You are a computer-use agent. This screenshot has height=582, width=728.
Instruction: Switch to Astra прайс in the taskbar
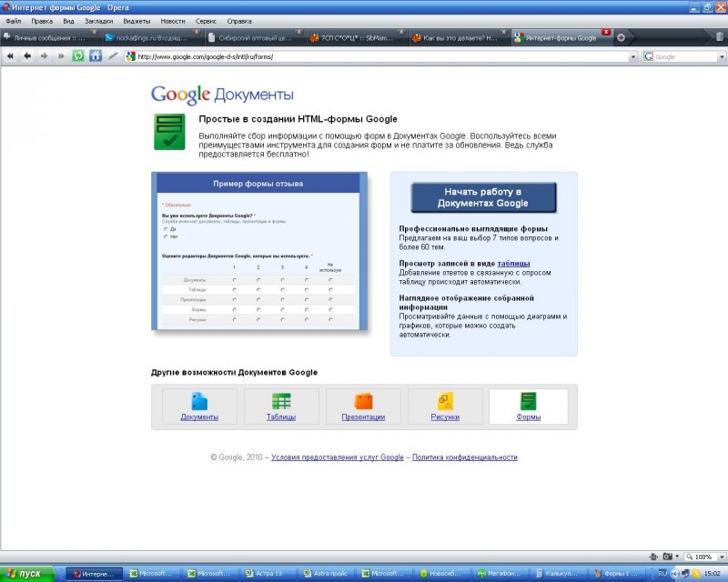tap(326, 574)
